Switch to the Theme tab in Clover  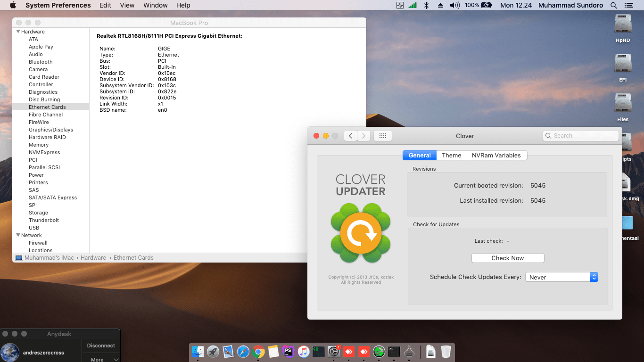point(452,155)
